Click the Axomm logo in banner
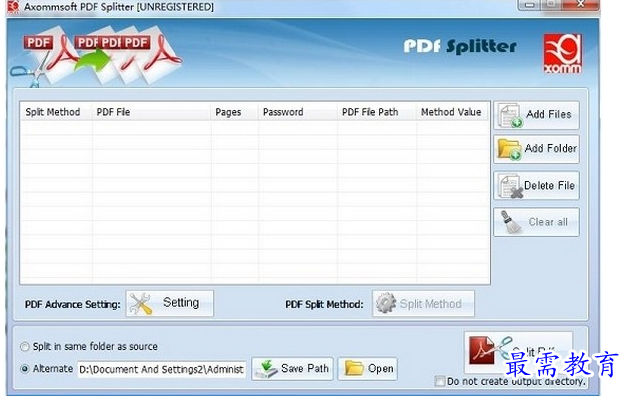This screenshot has height=396, width=627. (562, 54)
